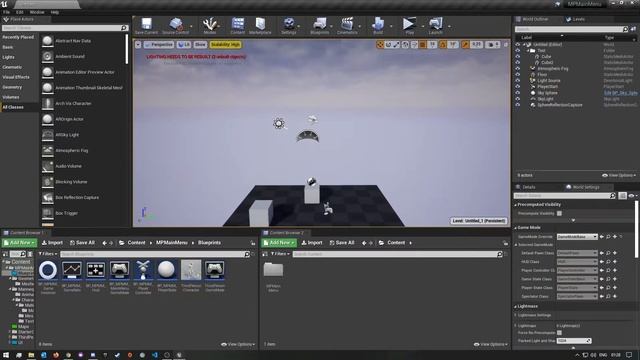Viewport: 640px width, 360px height.
Task: Open the Perspective view mode dropdown
Action: pyautogui.click(x=159, y=44)
